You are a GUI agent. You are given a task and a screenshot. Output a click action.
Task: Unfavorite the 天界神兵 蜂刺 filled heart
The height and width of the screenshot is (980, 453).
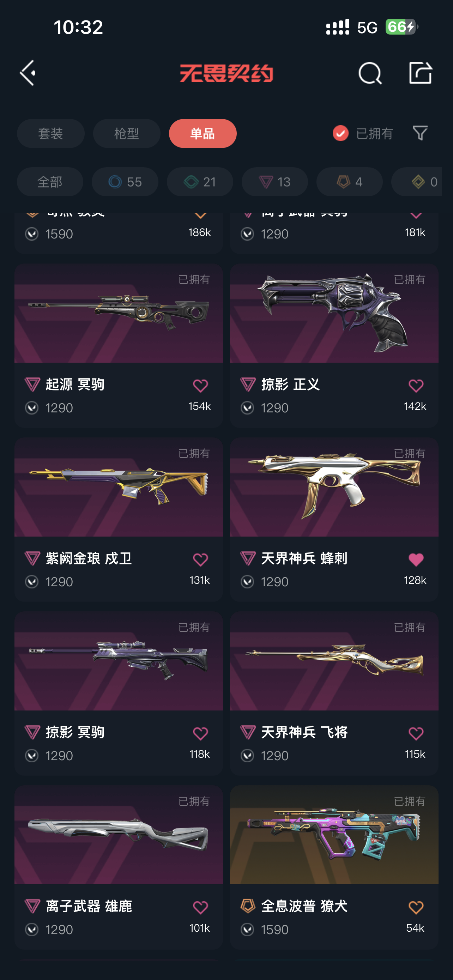pos(416,559)
